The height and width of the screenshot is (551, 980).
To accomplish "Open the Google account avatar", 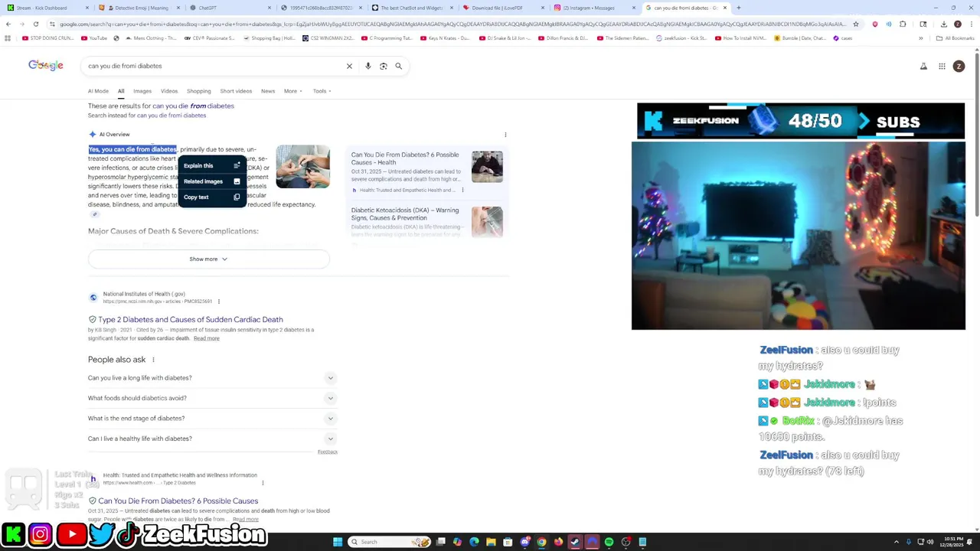I will point(959,67).
